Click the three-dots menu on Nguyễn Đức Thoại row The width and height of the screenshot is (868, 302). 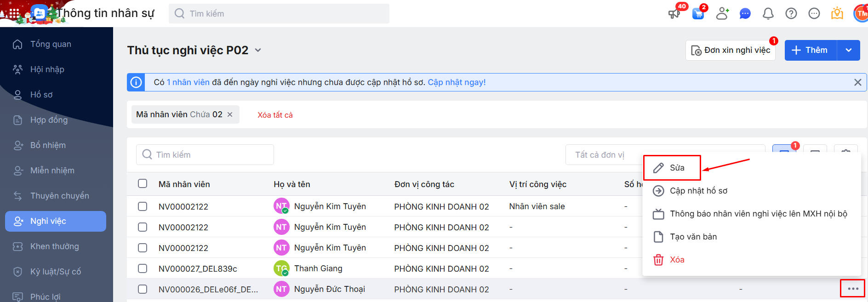pyautogui.click(x=853, y=289)
